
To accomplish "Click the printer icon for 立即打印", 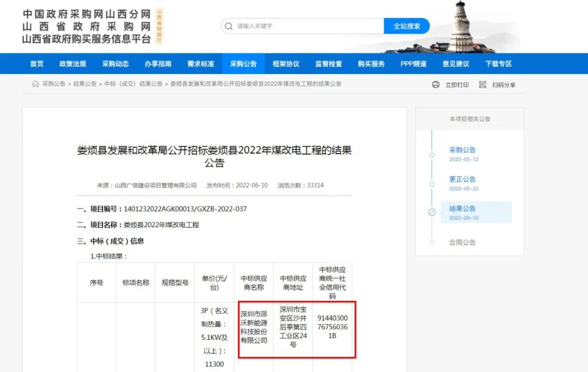I will click(x=436, y=84).
